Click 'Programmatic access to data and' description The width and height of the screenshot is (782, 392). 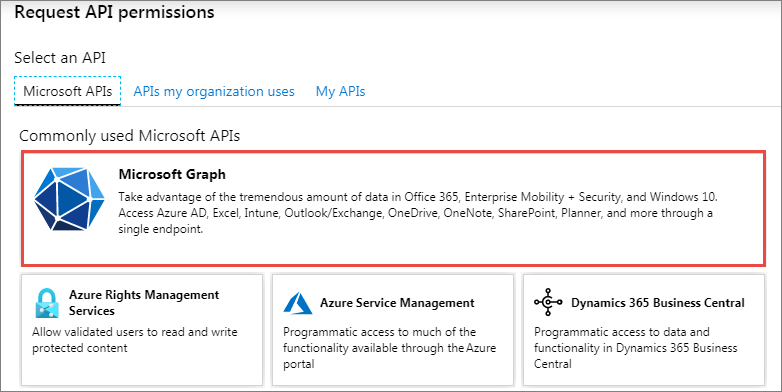click(635, 348)
